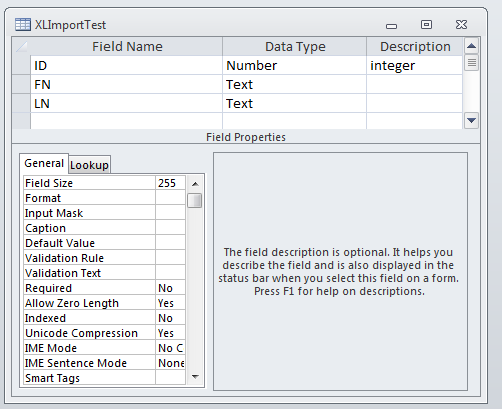
Task: Open the Data Type cell for ID
Action: click(x=294, y=65)
